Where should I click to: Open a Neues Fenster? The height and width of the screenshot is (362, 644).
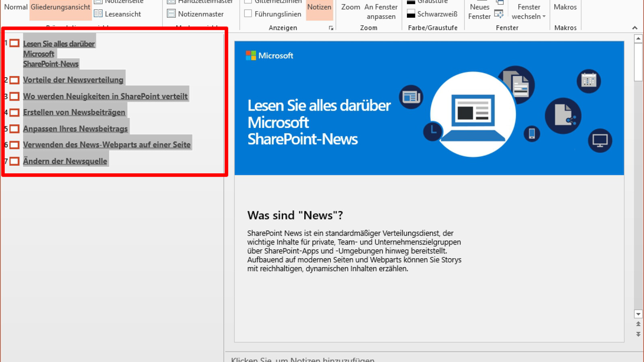tap(479, 11)
